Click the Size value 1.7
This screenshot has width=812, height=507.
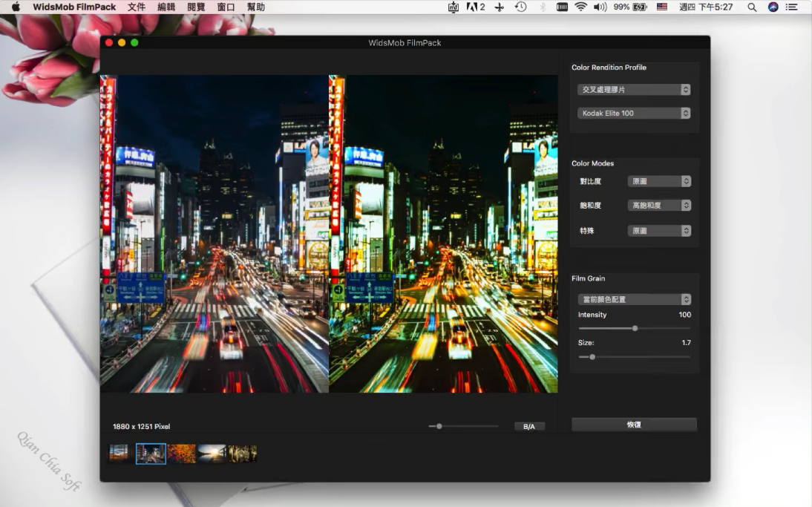[x=686, y=343]
